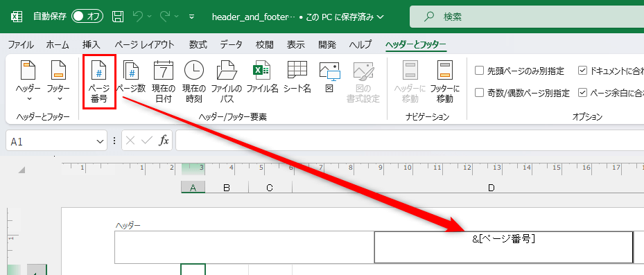Check 奇数/偶数ページ別指定 checkbox
Viewport: 644px width, 275px height.
point(479,92)
